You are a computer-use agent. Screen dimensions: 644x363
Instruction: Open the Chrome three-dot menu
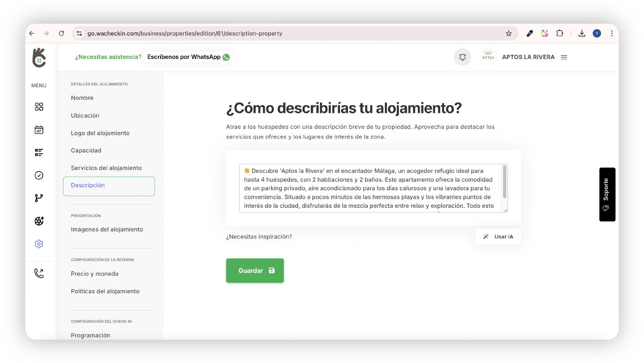[x=612, y=33]
